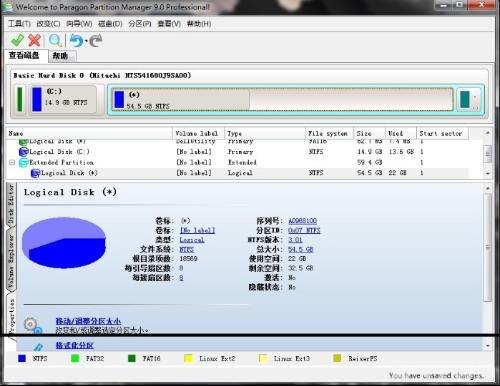The height and width of the screenshot is (386, 500).
Task: Click the Logical Disk (*) row icon
Action: click(35, 173)
